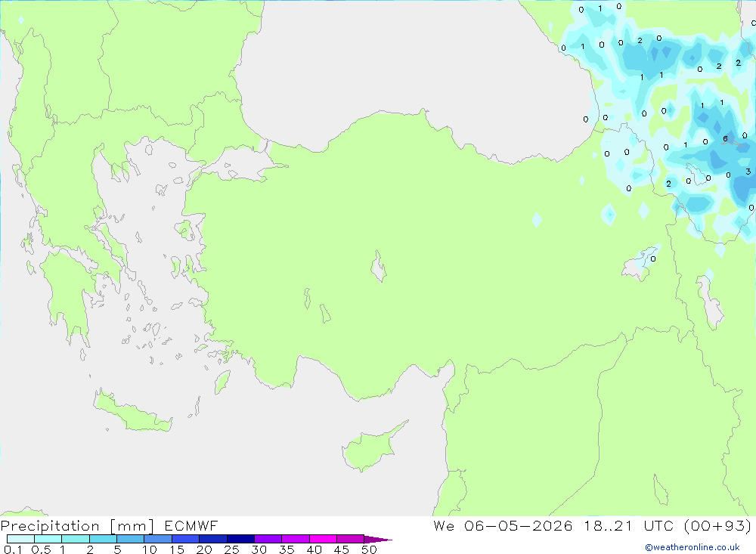The image size is (756, 554).
Task: Click the 'ECMWF' model label
Action: (191, 525)
